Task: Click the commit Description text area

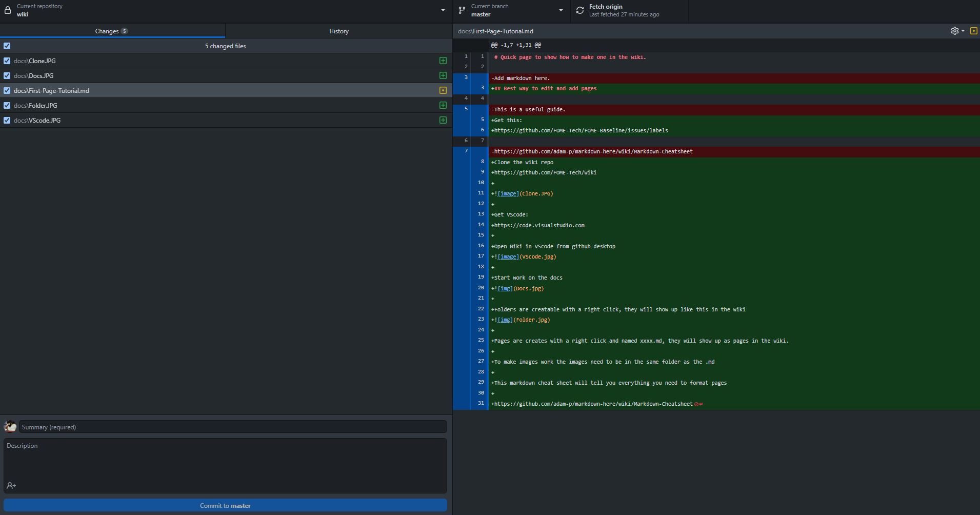Action: [x=225, y=459]
